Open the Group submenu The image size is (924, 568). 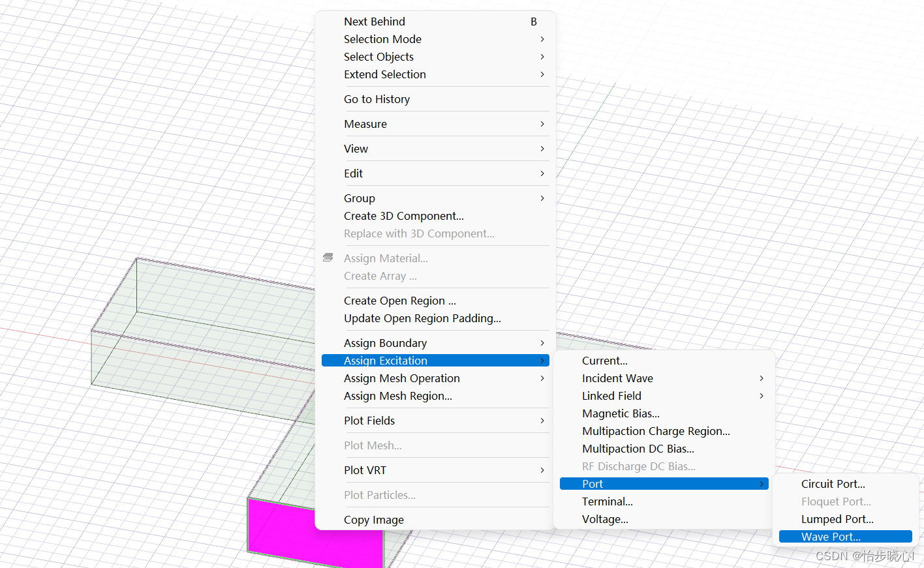click(435, 198)
